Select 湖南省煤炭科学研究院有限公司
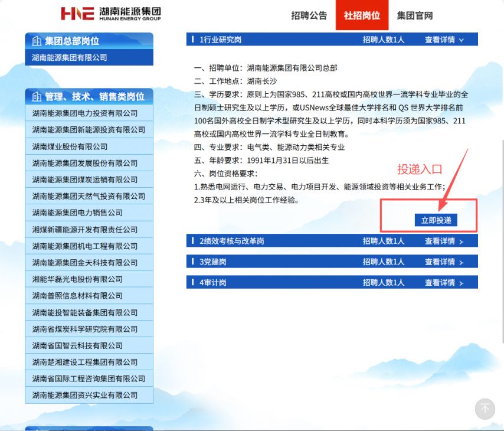Viewport: 504px width, 431px height. pos(89,329)
